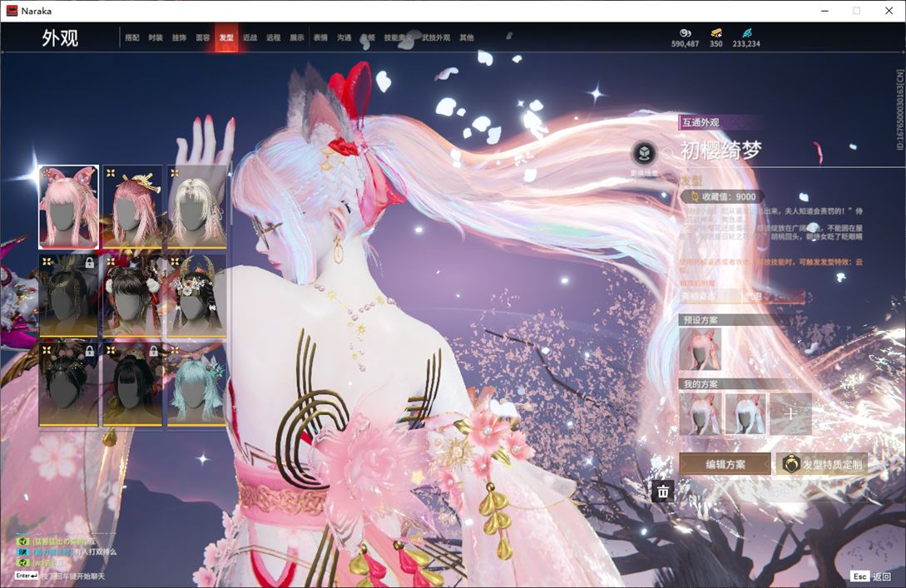
Task: Switch to the 时装 tab
Action: [156, 37]
